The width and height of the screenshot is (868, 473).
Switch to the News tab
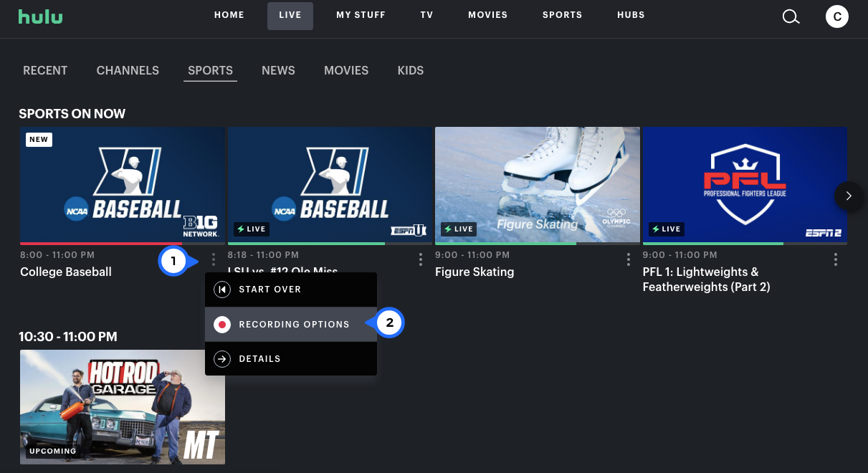point(278,70)
